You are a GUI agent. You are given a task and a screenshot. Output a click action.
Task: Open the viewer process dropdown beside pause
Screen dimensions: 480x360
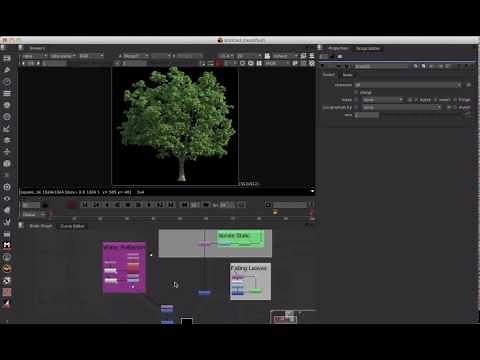(277, 63)
